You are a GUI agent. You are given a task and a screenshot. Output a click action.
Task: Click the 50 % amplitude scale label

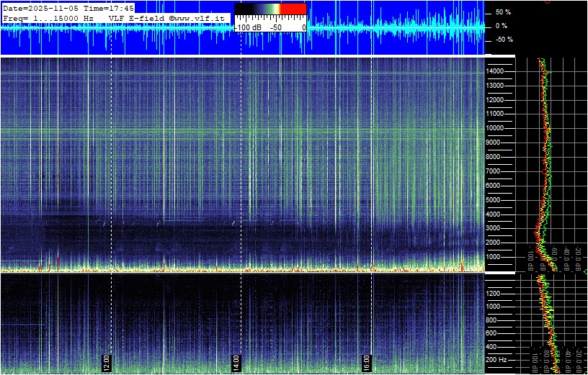click(x=503, y=12)
